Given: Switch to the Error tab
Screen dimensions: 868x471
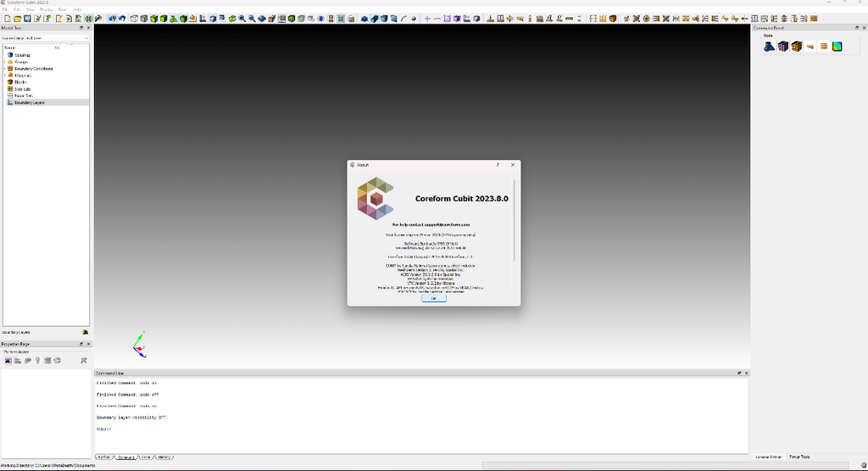Looking at the screenshot, I should point(146,457).
